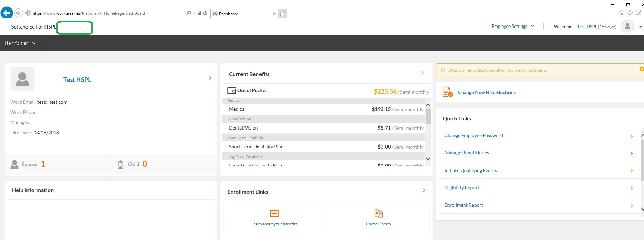The height and width of the screenshot is (240, 644).
Task: Click the Spouse person icon
Action: (15, 164)
